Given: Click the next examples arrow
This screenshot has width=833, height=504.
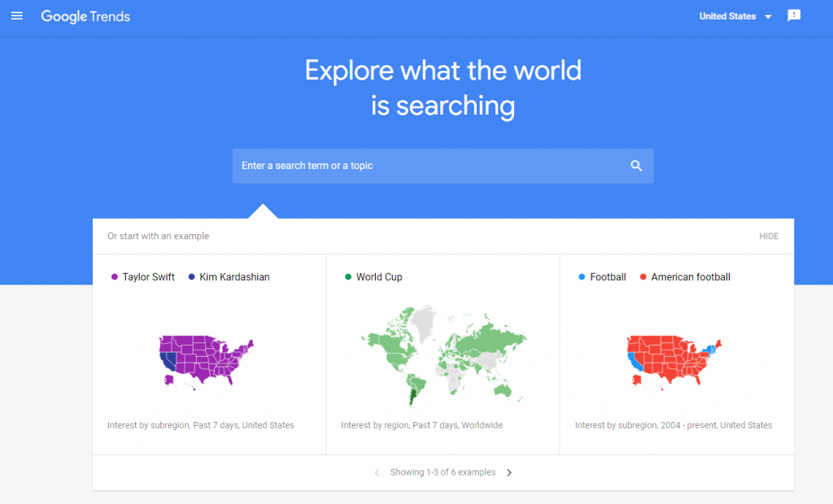Looking at the screenshot, I should coord(509,471).
